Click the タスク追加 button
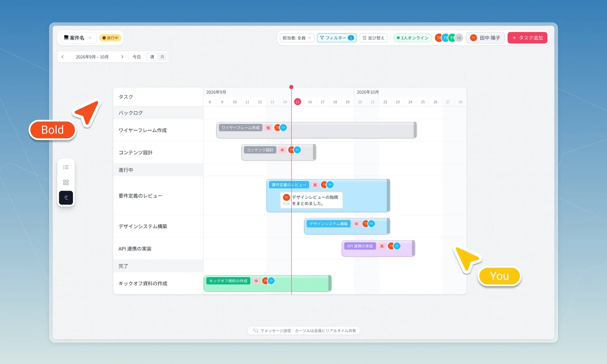Image resolution: width=607 pixels, height=364 pixels. [527, 38]
